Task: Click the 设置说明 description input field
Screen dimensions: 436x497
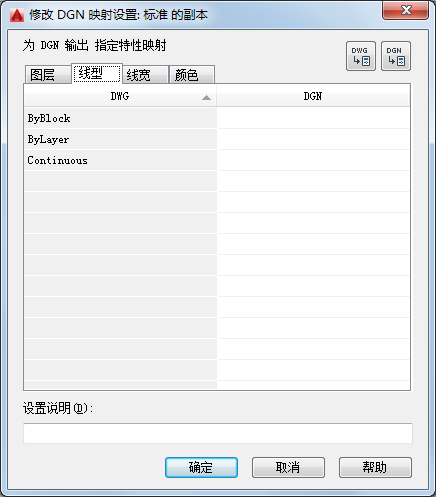Action: [218, 433]
